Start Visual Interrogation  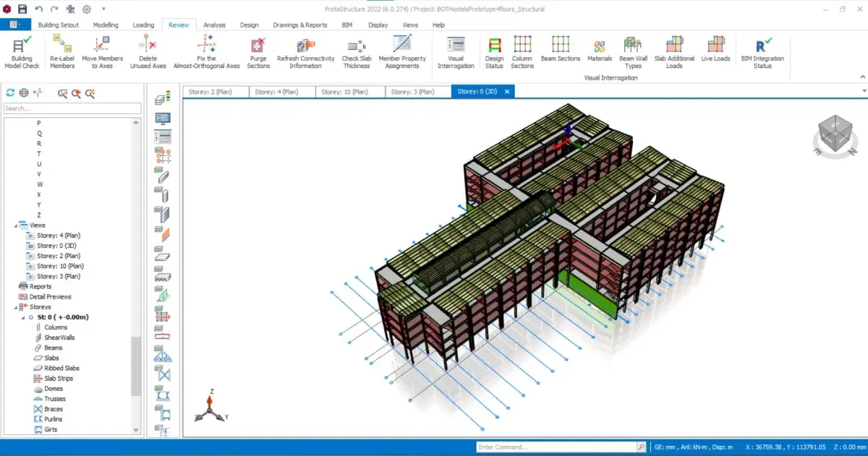coord(456,53)
